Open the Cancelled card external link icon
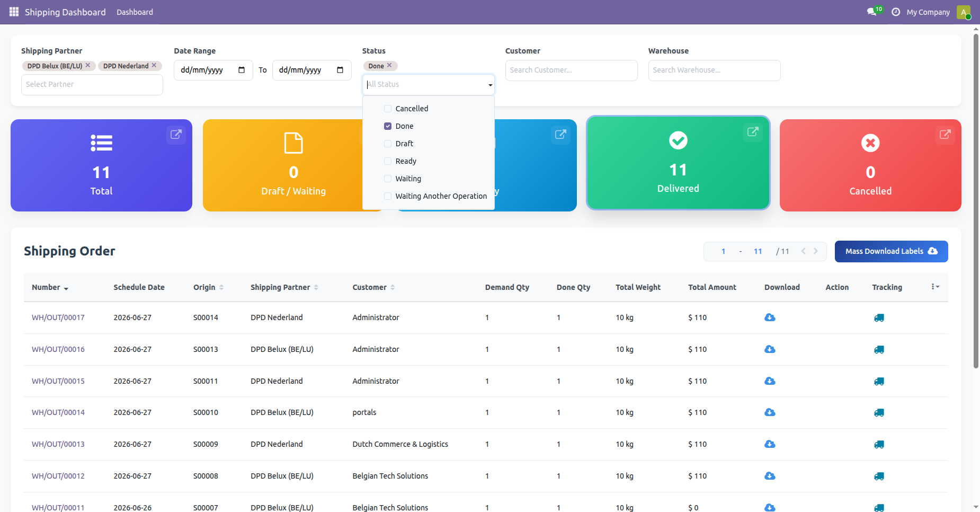The width and height of the screenshot is (980, 512). 945,134
